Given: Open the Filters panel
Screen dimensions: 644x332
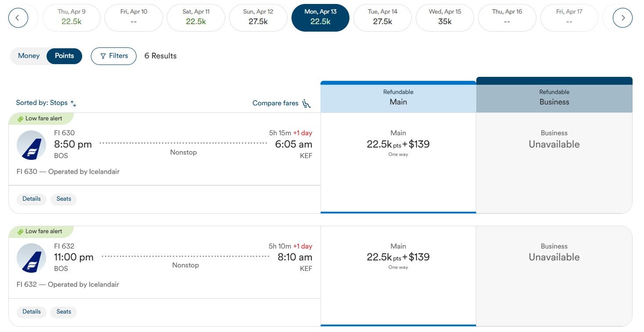Looking at the screenshot, I should (x=113, y=56).
